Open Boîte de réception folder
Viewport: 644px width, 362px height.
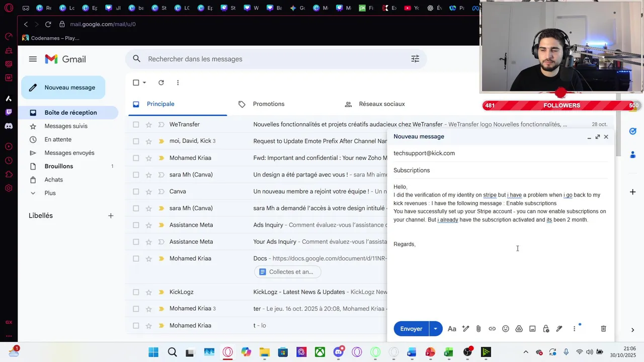pos(69,113)
